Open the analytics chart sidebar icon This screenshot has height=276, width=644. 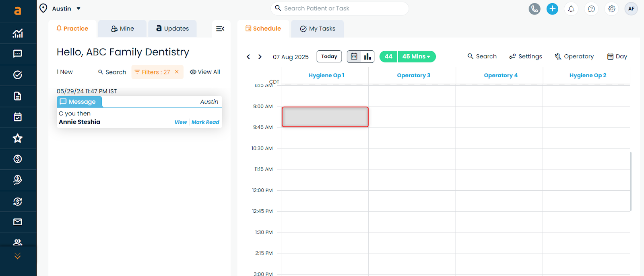[18, 33]
